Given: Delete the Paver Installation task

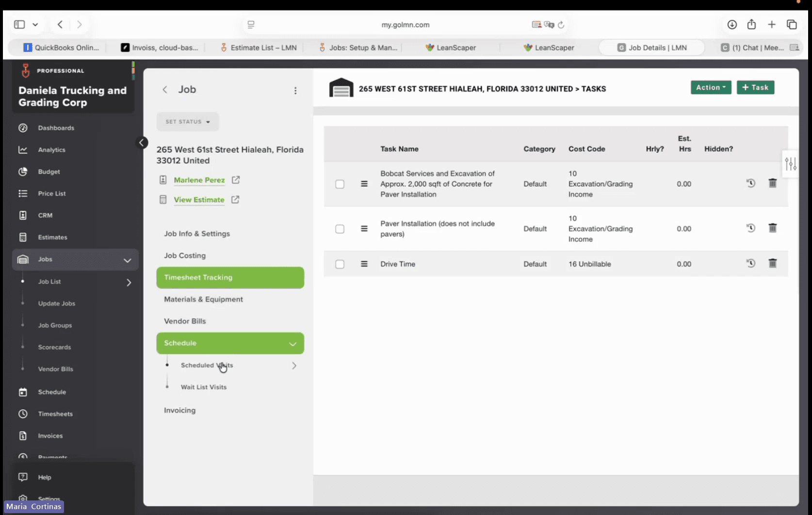Looking at the screenshot, I should [773, 228].
